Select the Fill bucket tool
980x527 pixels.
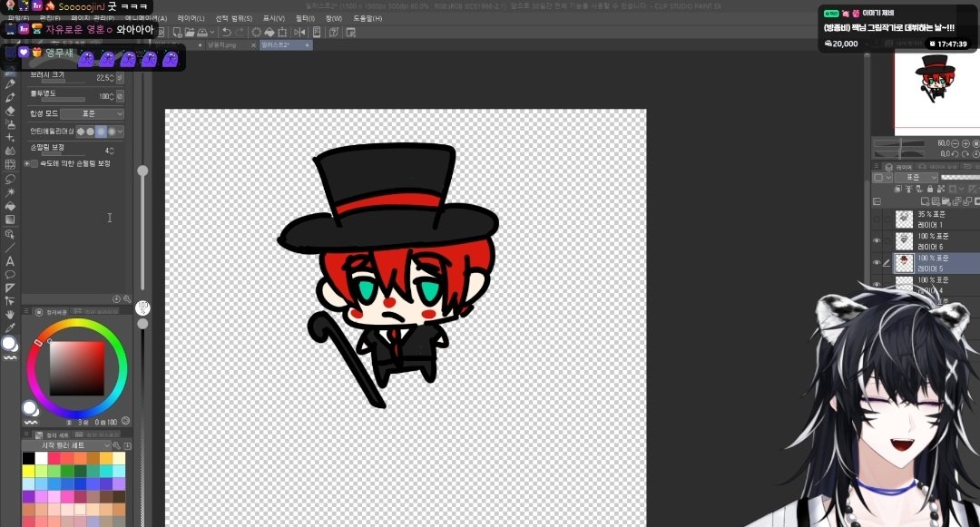[10, 206]
